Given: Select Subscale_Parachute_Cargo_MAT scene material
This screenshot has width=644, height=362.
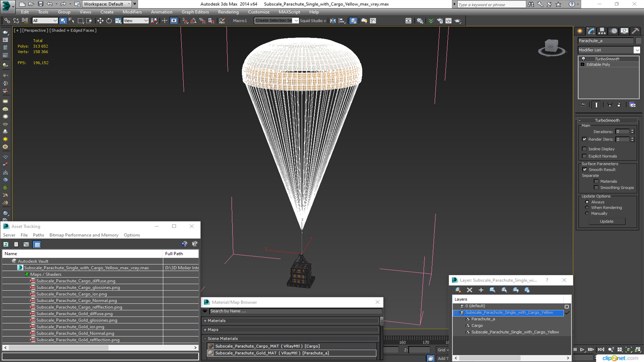Looking at the screenshot, I should [x=292, y=346].
